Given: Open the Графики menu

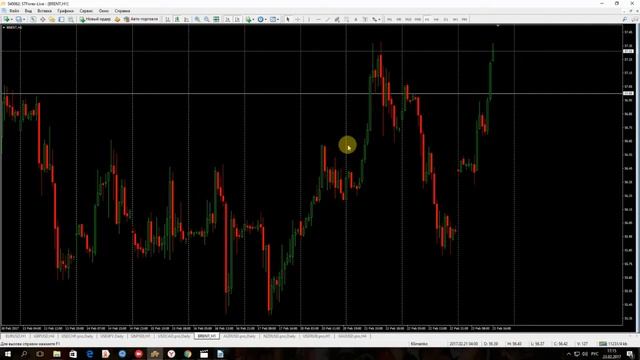Looking at the screenshot, I should tap(65, 11).
